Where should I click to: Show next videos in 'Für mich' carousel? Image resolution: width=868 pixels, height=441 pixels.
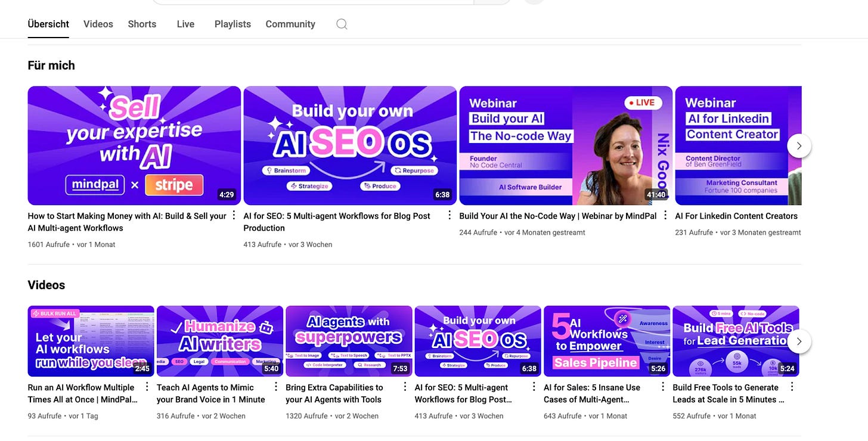click(x=799, y=145)
